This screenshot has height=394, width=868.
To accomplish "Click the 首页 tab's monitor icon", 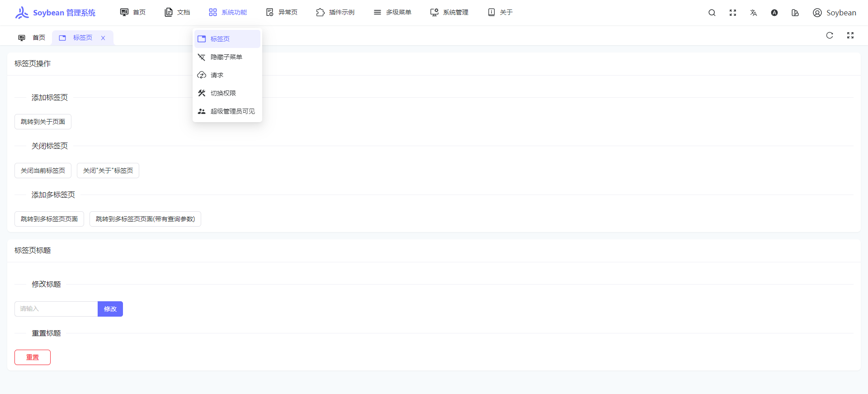I will coord(22,38).
